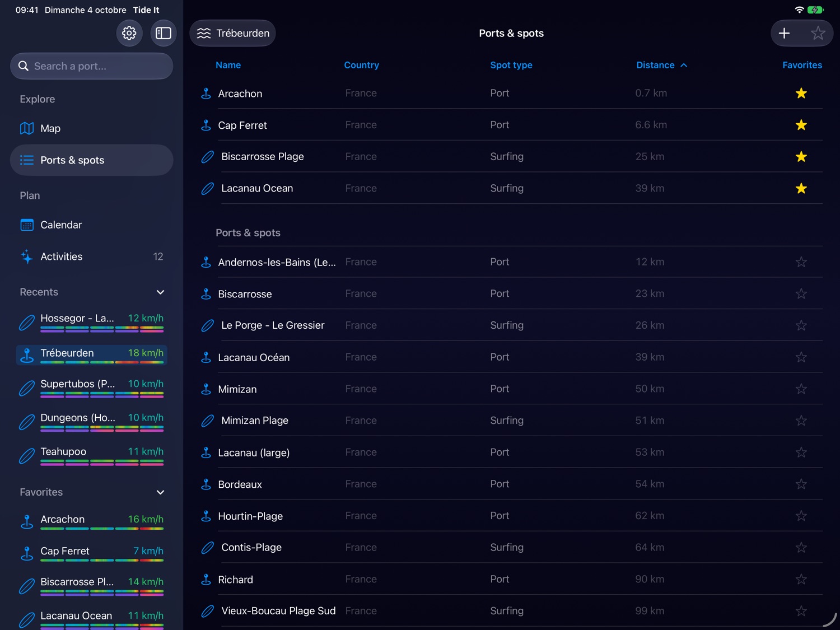Screen dimensions: 840x630
Task: Click the top-right favorites star filter
Action: [818, 33]
